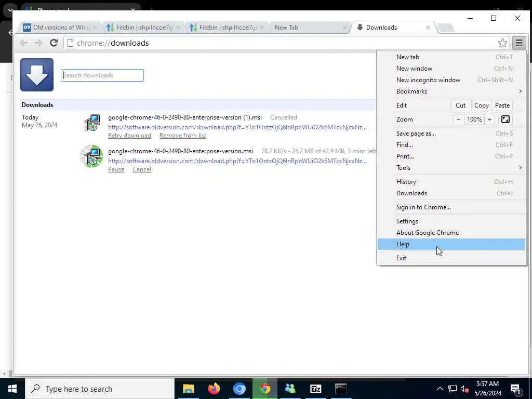
Task: Choose Find... from the menu
Action: click(x=451, y=145)
